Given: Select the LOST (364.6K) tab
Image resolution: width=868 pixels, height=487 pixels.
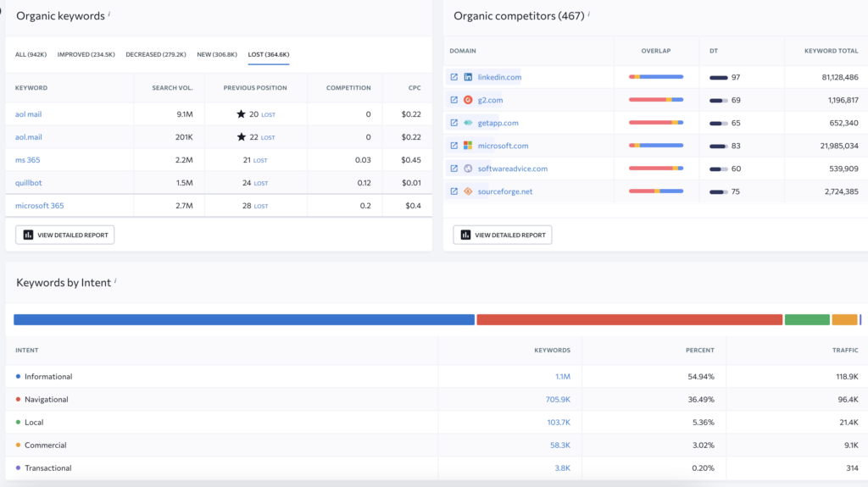Looking at the screenshot, I should pos(269,54).
